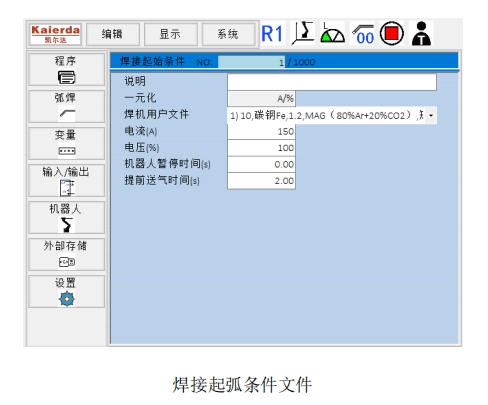Viewport: 488px width, 405px height.
Task: Click the 电流(A) label
Action: point(141,131)
